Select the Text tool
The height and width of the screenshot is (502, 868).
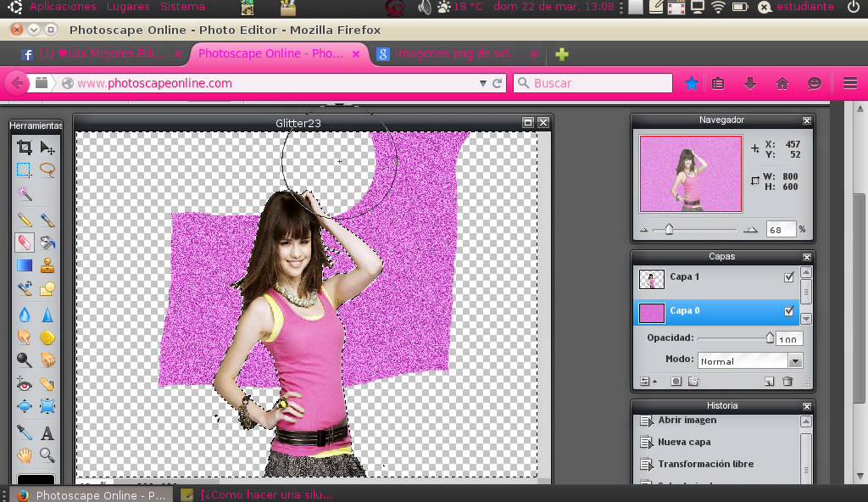coord(47,432)
